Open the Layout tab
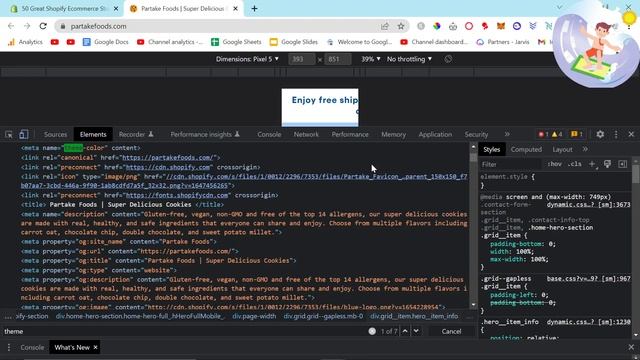Image resolution: width=640 pixels, height=360 pixels. pyautogui.click(x=562, y=149)
